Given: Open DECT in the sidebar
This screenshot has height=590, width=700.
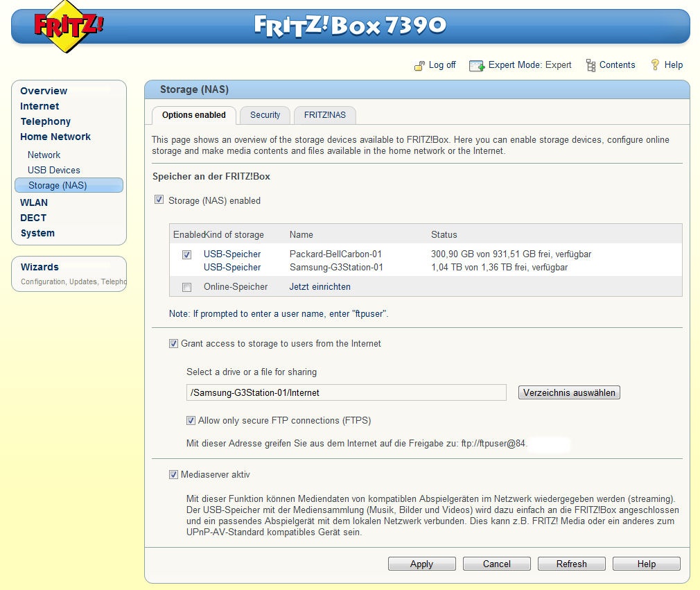Looking at the screenshot, I should click(33, 218).
